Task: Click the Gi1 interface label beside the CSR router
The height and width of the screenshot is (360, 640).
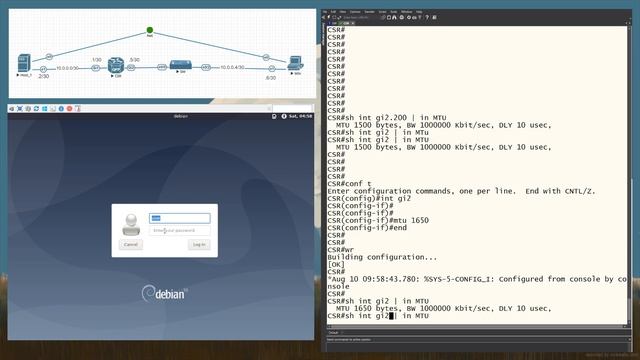Action: pyautogui.click(x=96, y=68)
